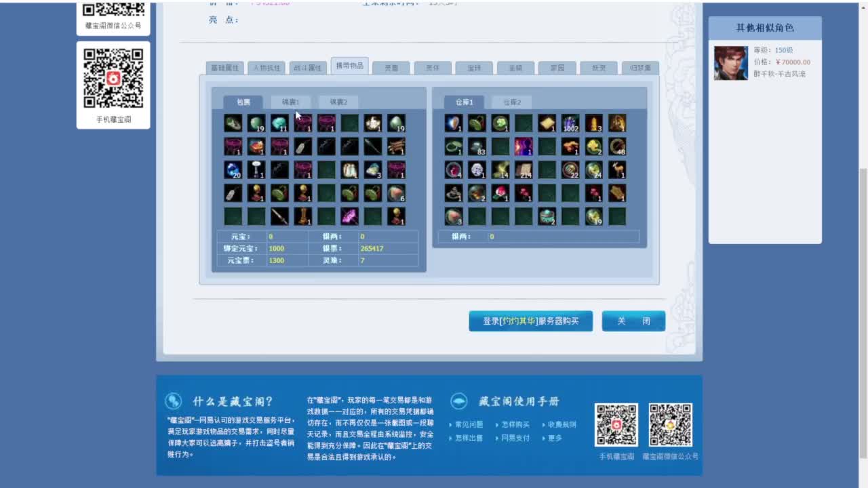Click the white mushroom item beside the blue gem

pos(256,169)
